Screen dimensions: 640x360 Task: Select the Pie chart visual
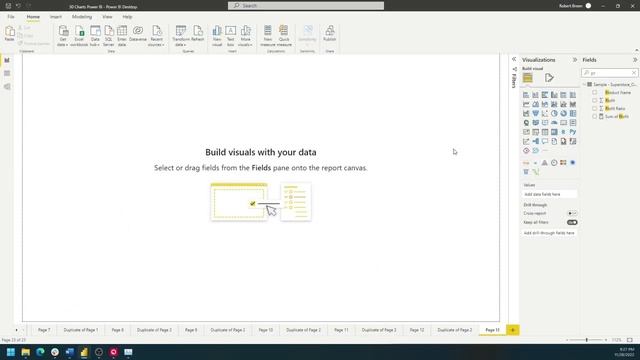pos(554,113)
